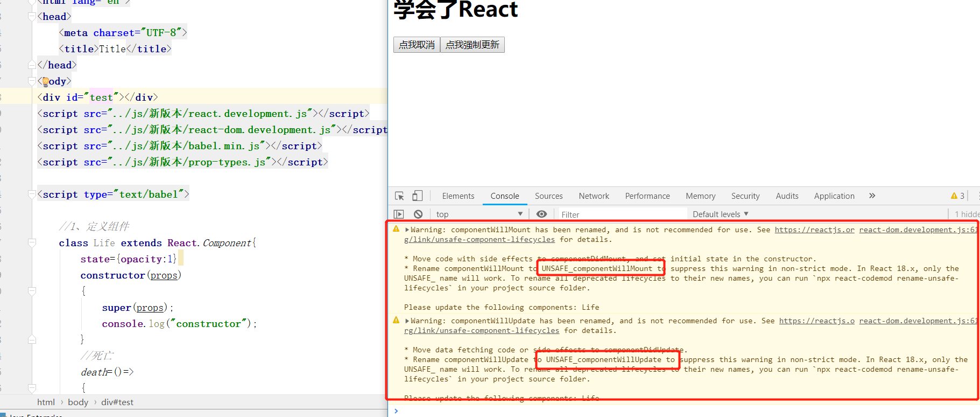Image resolution: width=980 pixels, height=417 pixels.
Task: Switch to the Performance tab
Action: 647,196
